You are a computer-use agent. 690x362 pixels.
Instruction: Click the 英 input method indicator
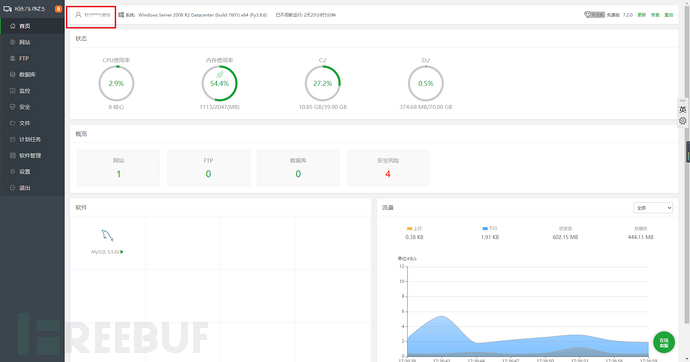point(683,110)
